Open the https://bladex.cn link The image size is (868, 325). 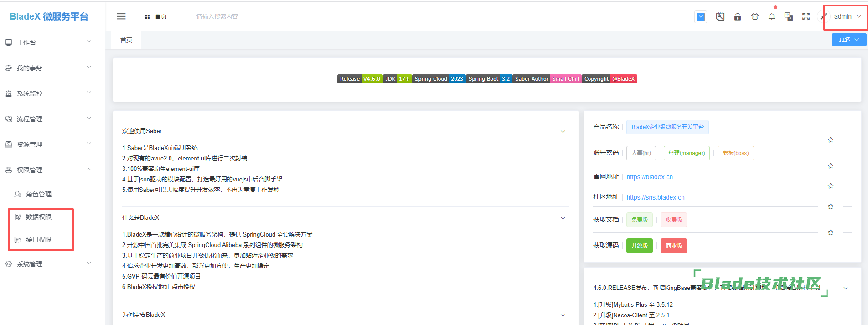(x=649, y=177)
